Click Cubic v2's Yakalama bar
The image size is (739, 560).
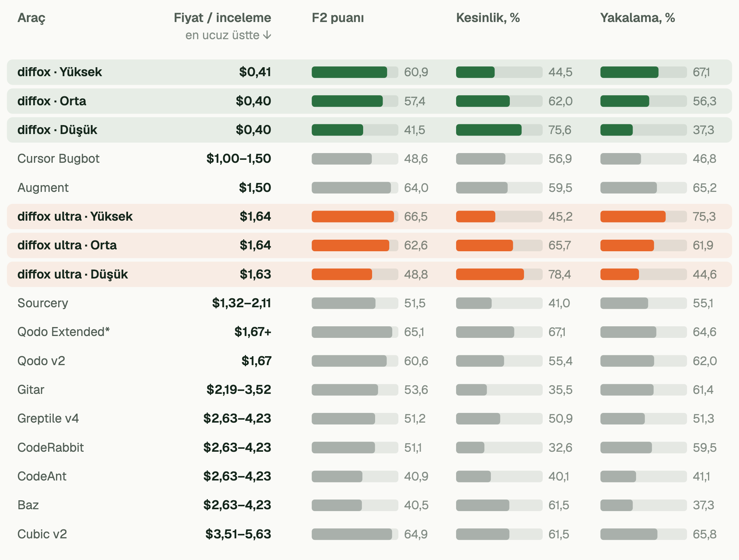pyautogui.click(x=643, y=534)
